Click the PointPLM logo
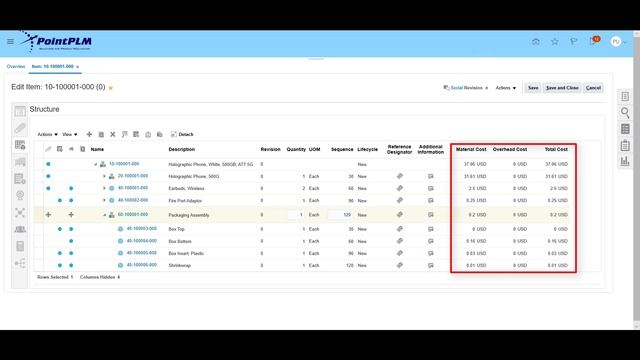 pos(57,41)
